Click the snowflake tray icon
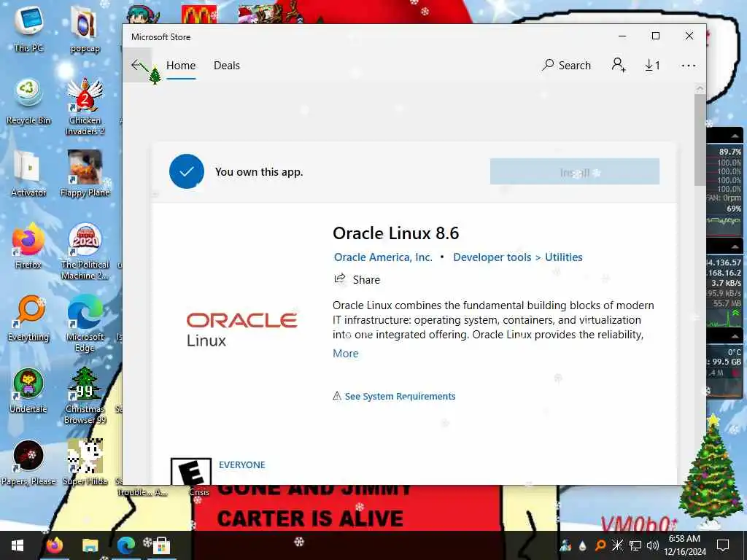This screenshot has width=747, height=560. click(x=618, y=545)
